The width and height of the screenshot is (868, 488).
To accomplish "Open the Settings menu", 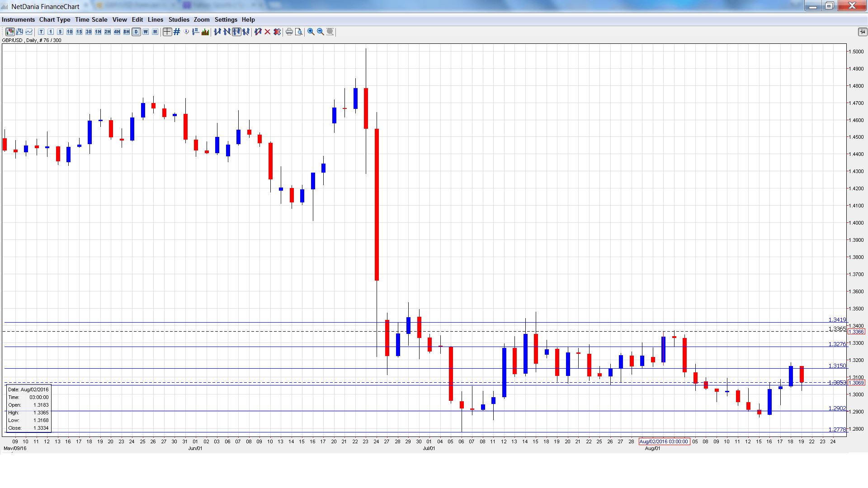I will click(x=226, y=19).
